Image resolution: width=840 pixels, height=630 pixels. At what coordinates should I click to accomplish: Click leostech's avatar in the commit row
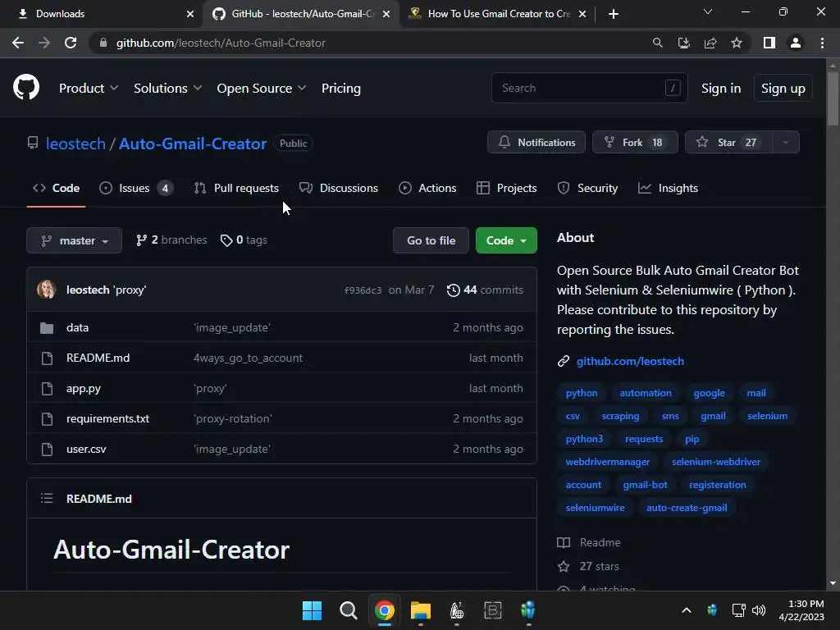pos(47,290)
